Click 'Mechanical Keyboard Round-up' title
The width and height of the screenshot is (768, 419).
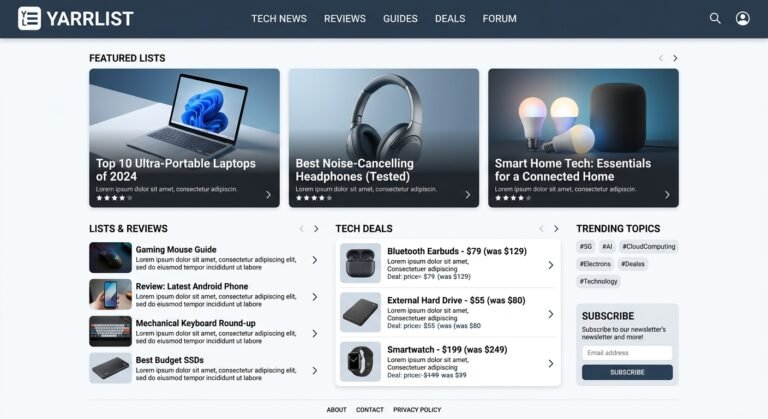[195, 323]
